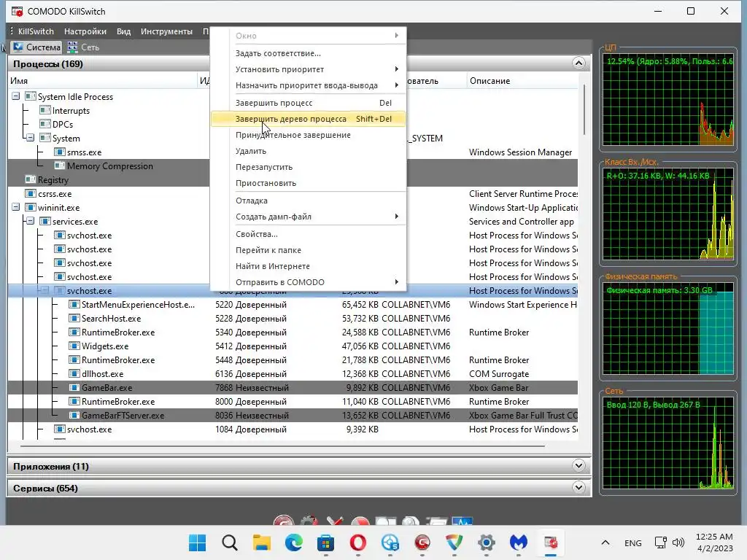Expand the Сервисы (654) panel
Screen dimensions: 747x560
(x=578, y=488)
